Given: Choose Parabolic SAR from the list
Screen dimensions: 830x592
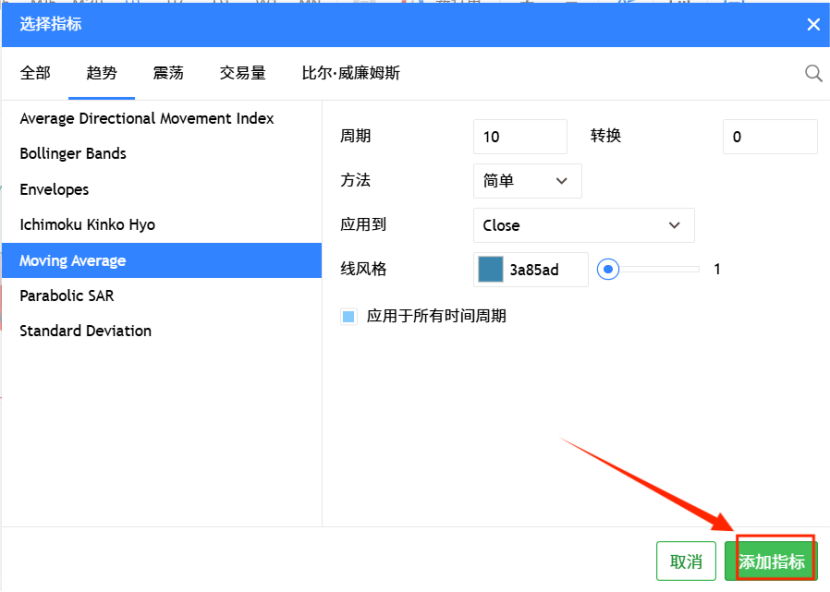Looking at the screenshot, I should click(162, 295).
